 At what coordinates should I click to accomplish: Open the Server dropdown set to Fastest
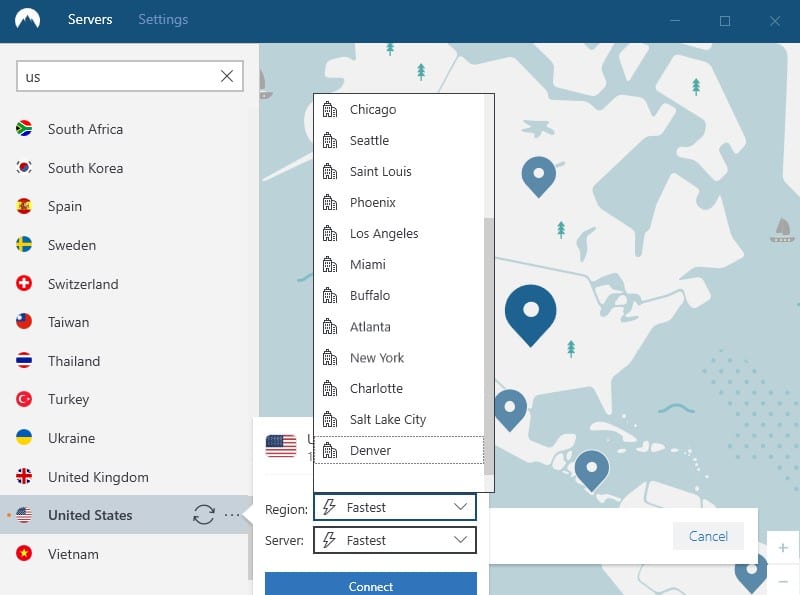pyautogui.click(x=395, y=540)
